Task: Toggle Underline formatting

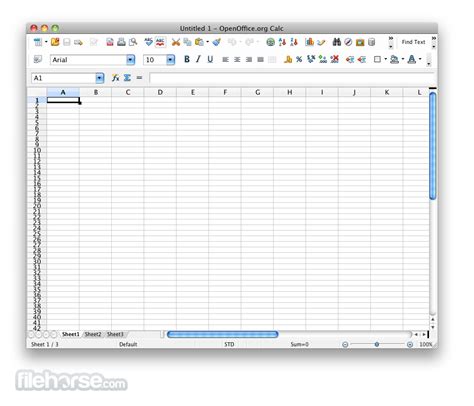Action: coord(210,59)
